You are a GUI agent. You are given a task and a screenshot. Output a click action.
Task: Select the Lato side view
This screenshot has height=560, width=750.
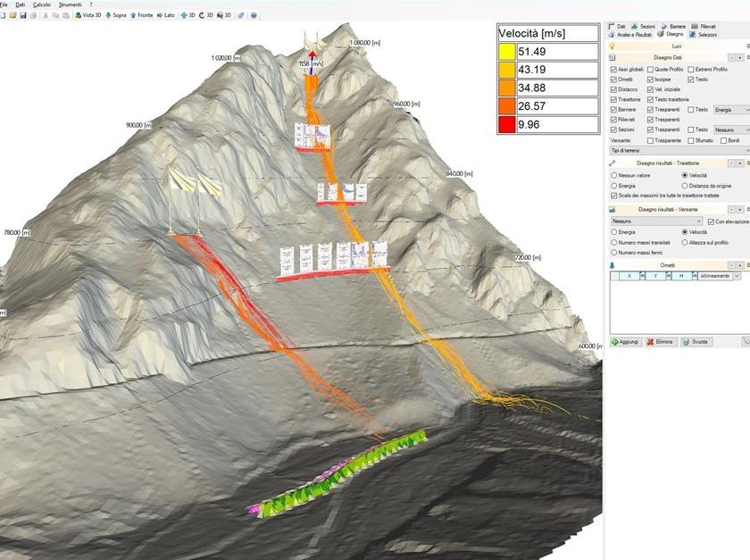[165, 15]
